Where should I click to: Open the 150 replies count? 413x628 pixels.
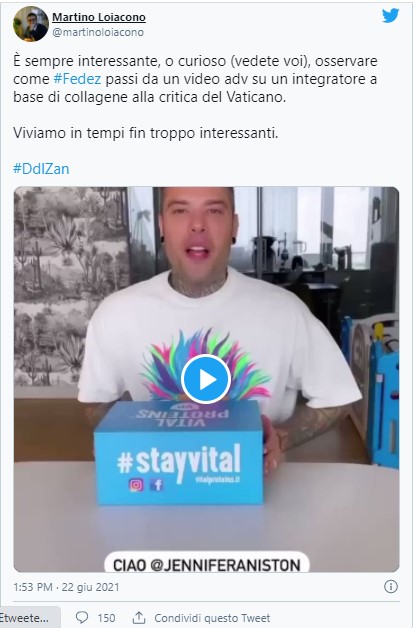106,618
